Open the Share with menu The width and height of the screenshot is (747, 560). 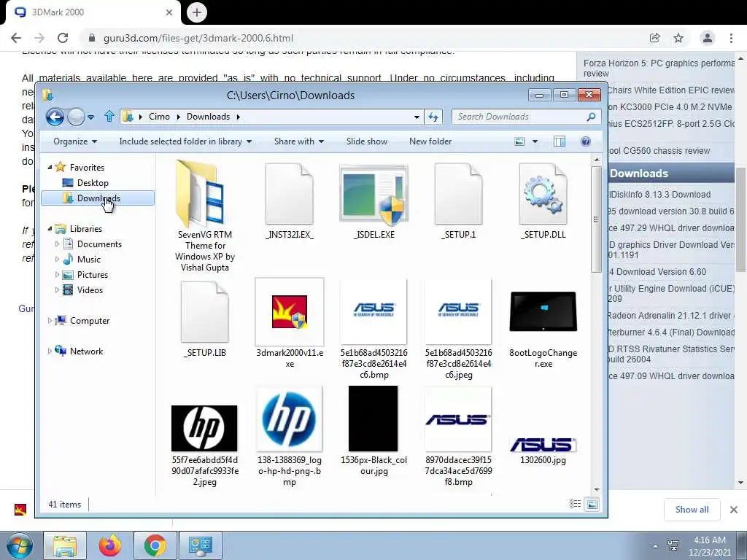pyautogui.click(x=299, y=141)
